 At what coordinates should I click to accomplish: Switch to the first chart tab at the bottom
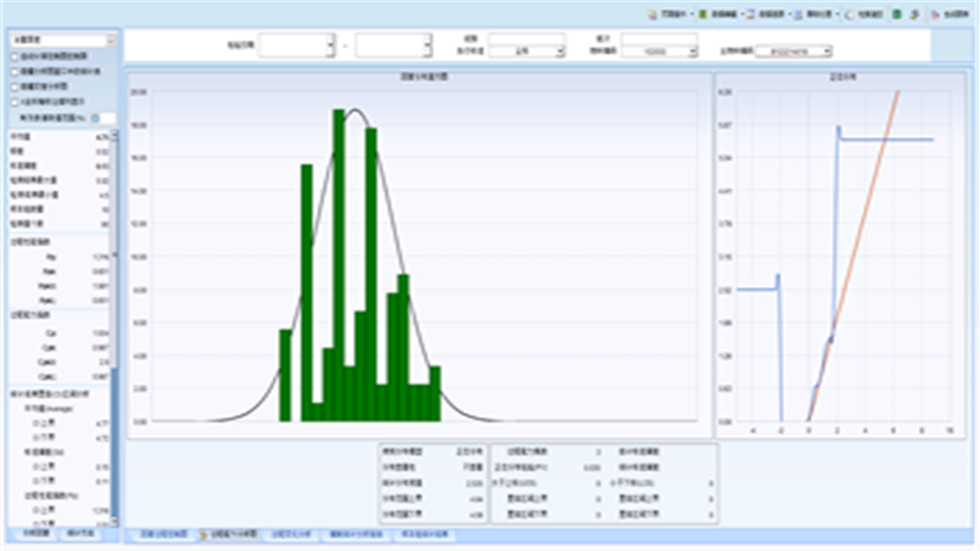click(164, 534)
